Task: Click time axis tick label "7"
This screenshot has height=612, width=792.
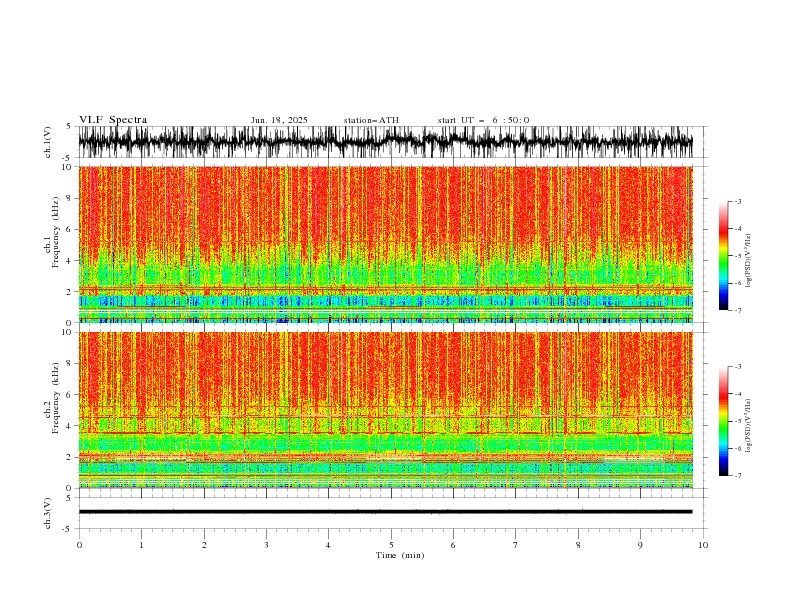Action: [x=516, y=545]
